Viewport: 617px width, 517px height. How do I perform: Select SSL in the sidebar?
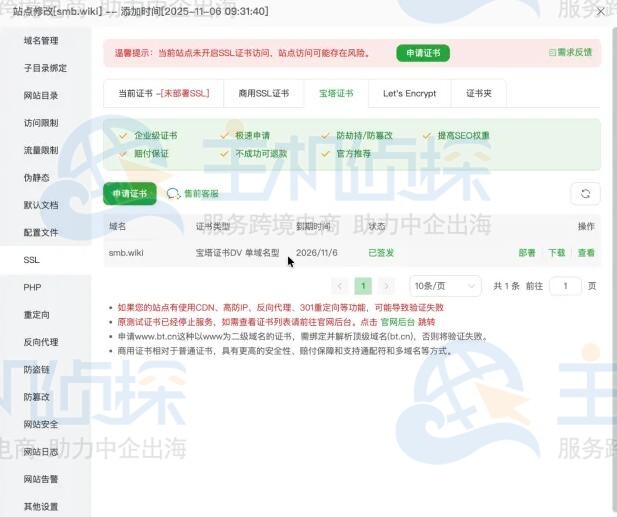click(x=31, y=260)
